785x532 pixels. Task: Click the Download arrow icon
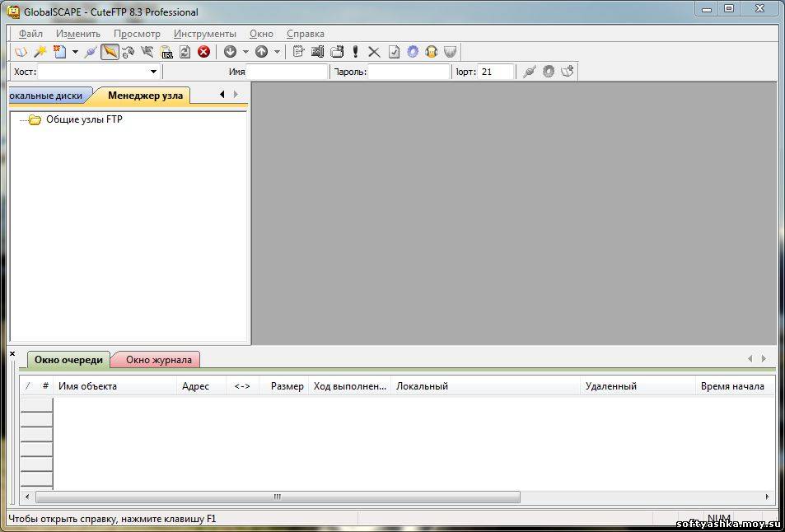pyautogui.click(x=230, y=52)
